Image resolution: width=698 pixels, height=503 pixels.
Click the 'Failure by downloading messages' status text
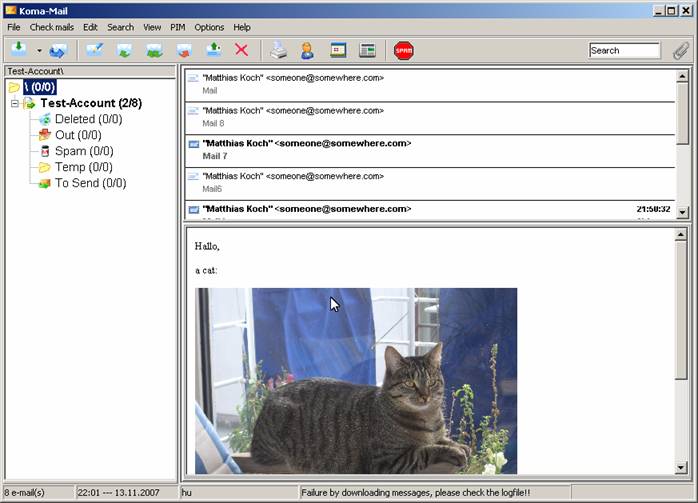(416, 493)
